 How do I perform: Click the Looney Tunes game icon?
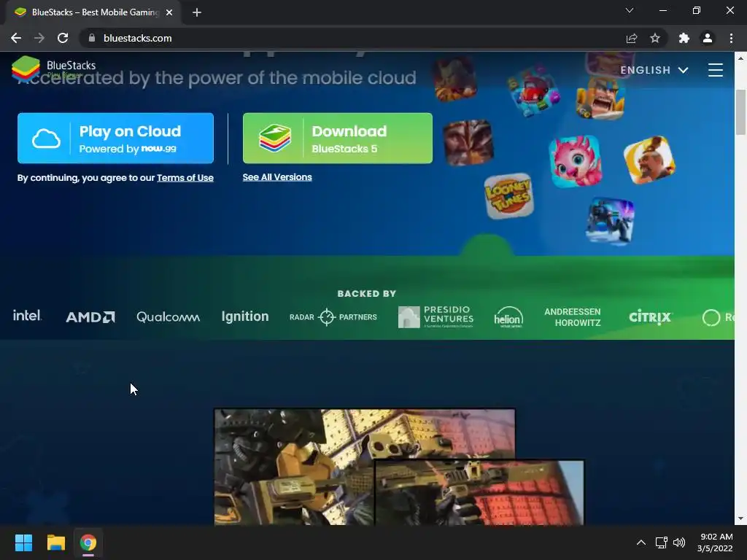click(x=508, y=196)
